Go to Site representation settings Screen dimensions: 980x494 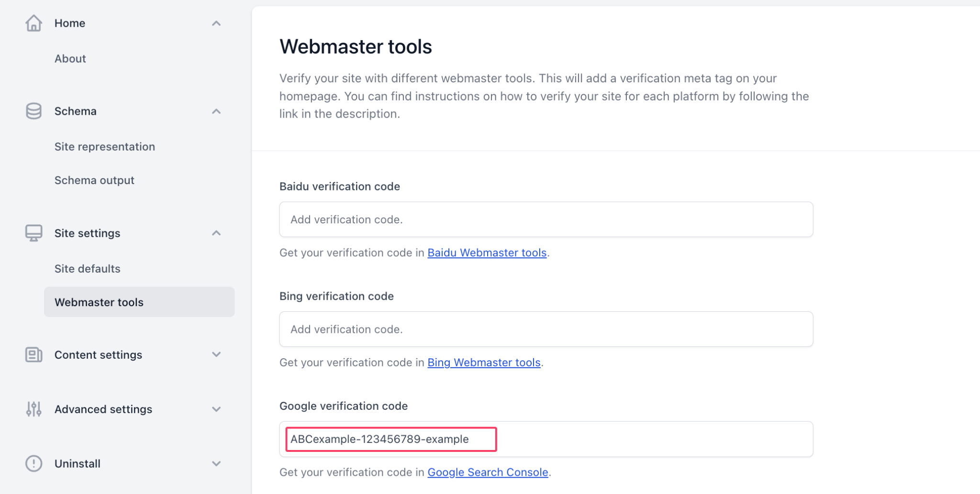[x=105, y=146]
